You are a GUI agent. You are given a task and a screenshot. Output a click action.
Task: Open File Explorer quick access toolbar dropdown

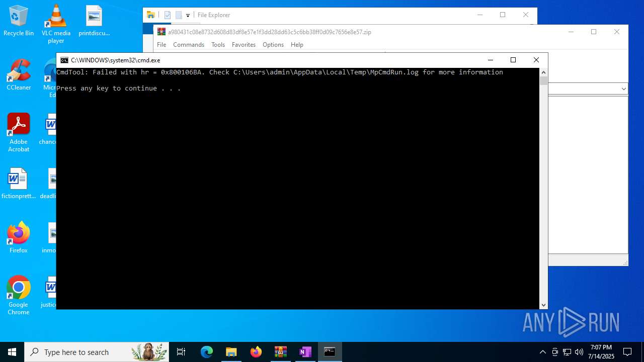[188, 15]
